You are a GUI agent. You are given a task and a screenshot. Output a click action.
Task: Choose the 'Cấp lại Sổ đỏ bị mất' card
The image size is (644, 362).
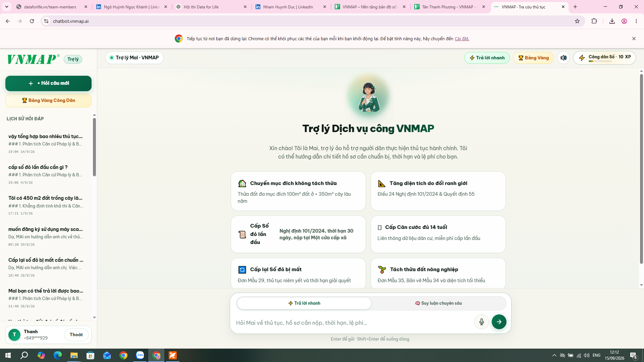(x=298, y=273)
